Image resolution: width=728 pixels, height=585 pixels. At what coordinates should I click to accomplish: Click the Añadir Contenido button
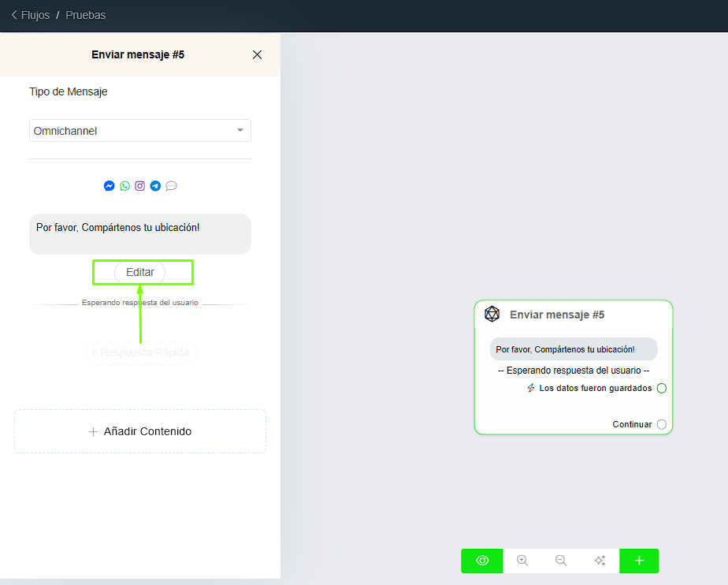pos(140,431)
